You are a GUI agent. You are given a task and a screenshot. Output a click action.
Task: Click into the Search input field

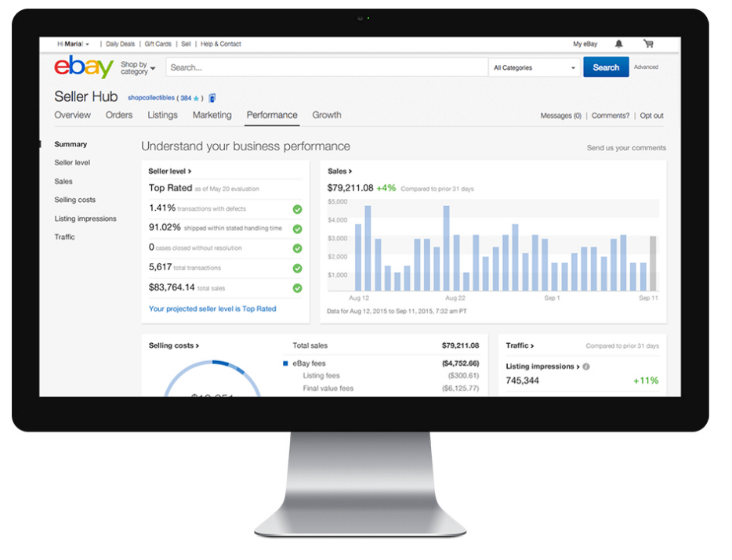click(x=327, y=67)
